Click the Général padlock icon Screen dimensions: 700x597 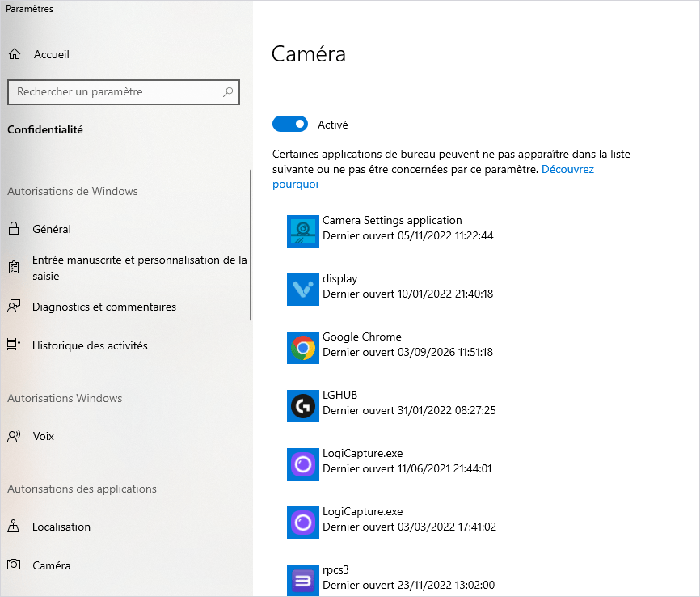(14, 229)
